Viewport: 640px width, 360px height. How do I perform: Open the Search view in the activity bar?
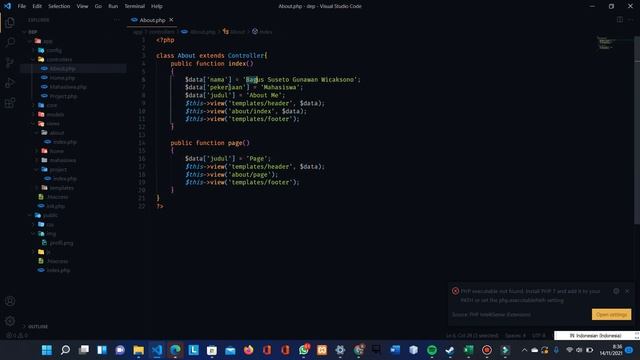(10, 42)
